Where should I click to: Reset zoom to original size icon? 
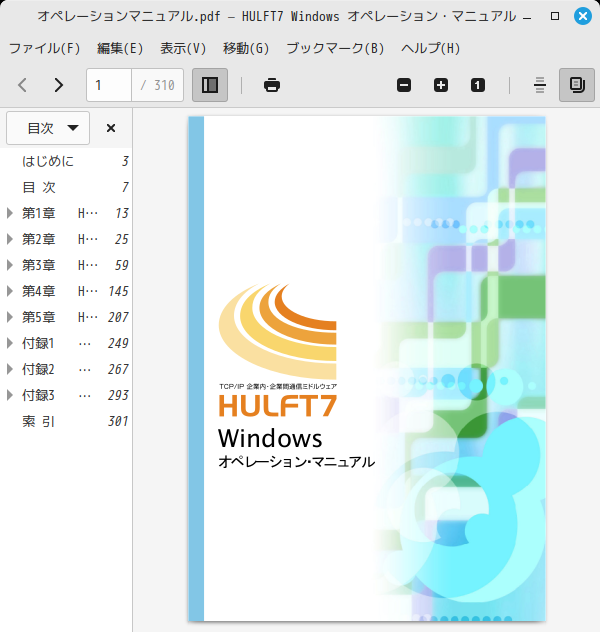pyautogui.click(x=478, y=85)
